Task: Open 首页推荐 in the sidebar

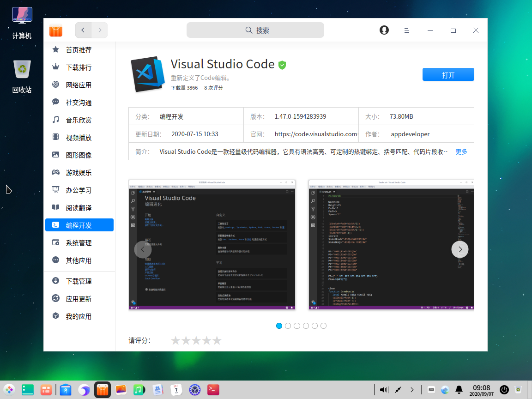Action: (x=79, y=50)
